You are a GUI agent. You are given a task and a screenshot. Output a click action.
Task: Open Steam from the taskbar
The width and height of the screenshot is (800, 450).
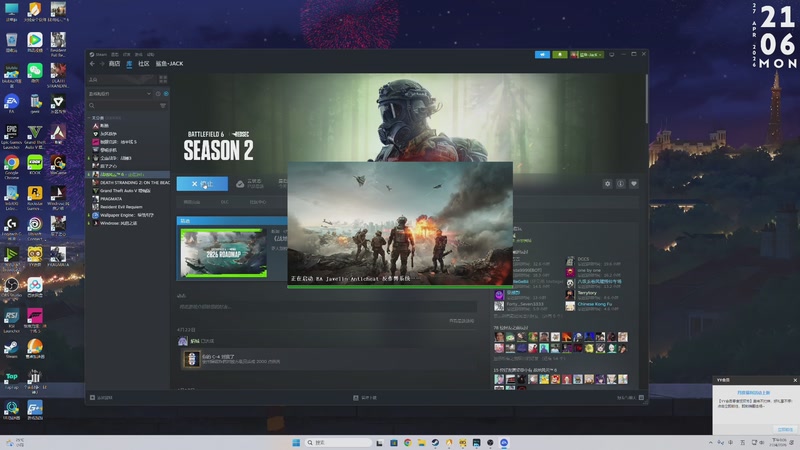pyautogui.click(x=435, y=442)
